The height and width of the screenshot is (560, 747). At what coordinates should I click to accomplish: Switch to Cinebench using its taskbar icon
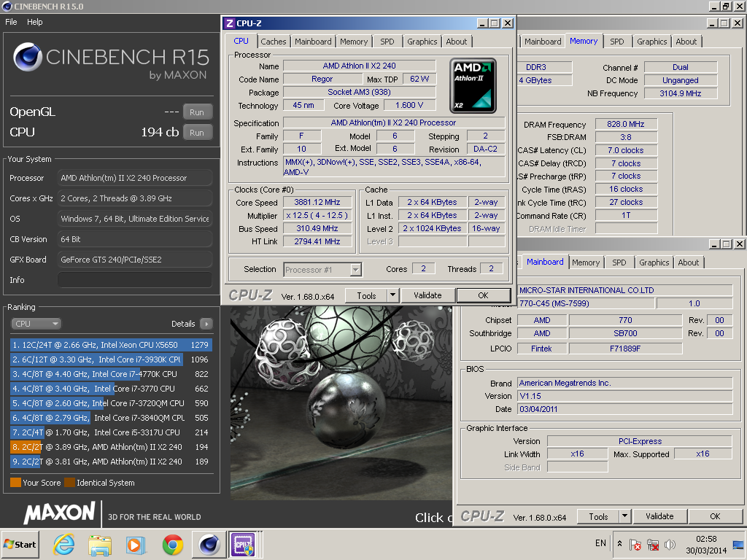pos(209,544)
